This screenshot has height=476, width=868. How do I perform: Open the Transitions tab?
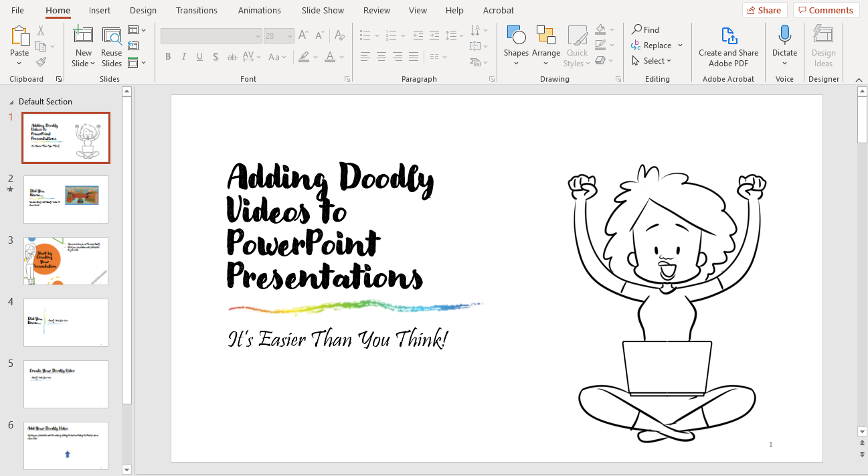197,10
